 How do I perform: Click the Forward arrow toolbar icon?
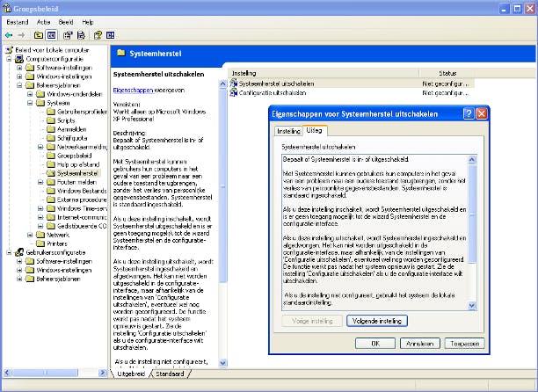pyautogui.click(x=21, y=35)
